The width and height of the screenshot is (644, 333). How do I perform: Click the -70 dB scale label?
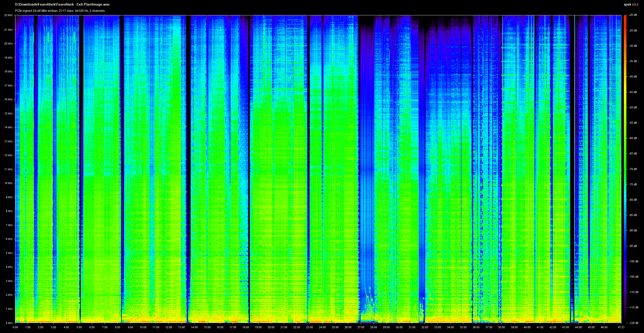point(633,169)
